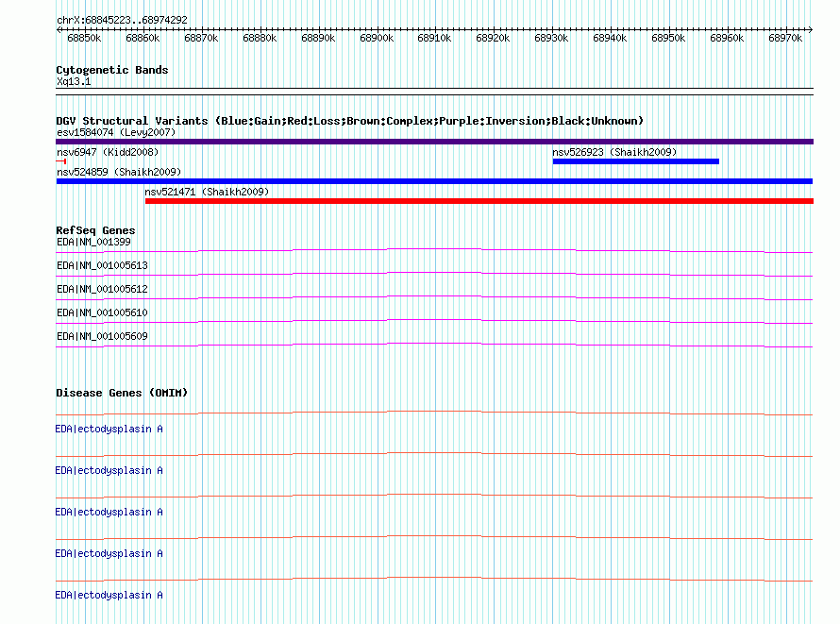
Task: Click the 68900k ruler tick label
Action: tap(376, 38)
